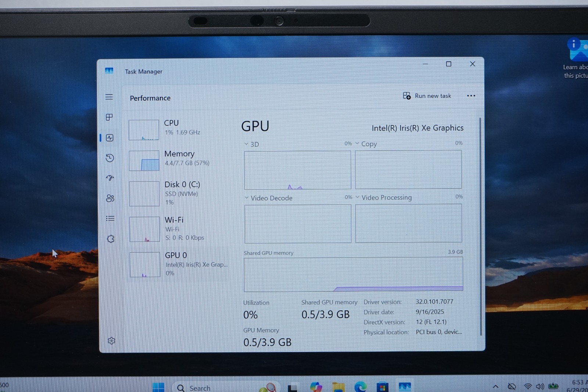The width and height of the screenshot is (588, 392).
Task: Click the Performance page heading
Action: coord(150,98)
